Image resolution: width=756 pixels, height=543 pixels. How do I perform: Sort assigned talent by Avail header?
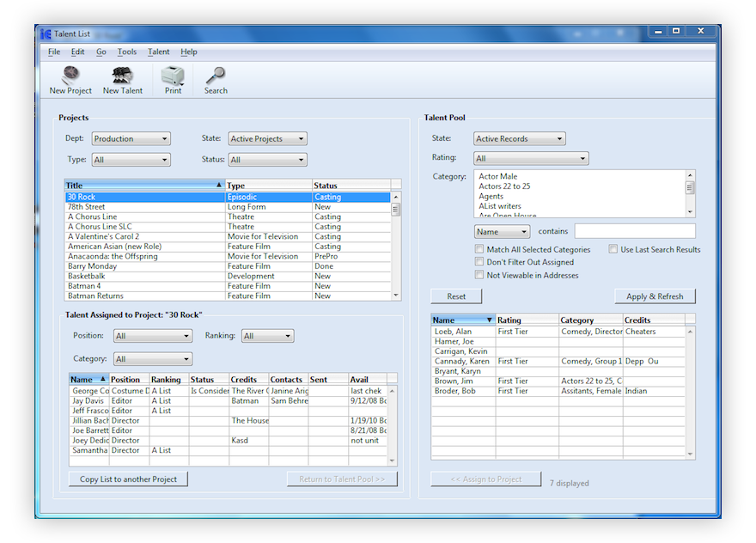click(368, 379)
